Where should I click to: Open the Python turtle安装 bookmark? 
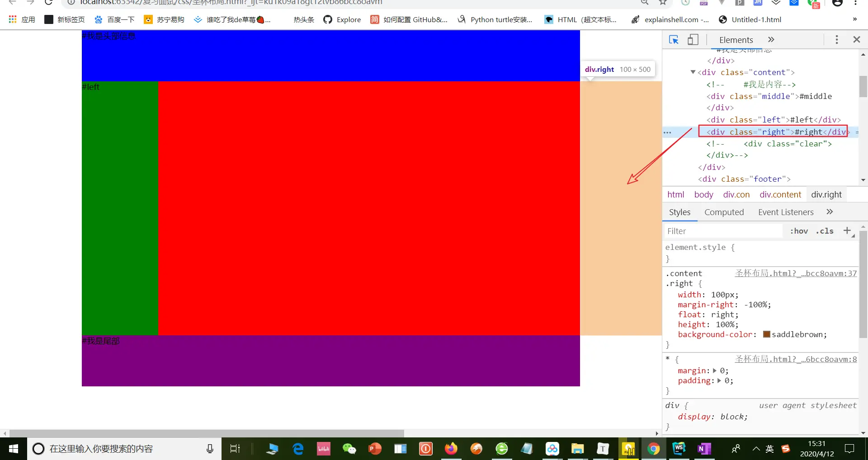tap(495, 19)
